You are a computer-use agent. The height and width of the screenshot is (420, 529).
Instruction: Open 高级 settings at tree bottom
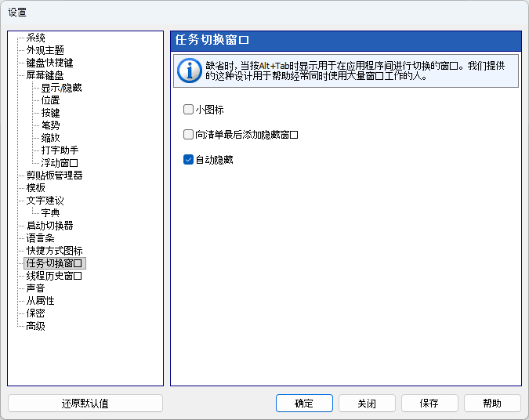pyautogui.click(x=36, y=326)
